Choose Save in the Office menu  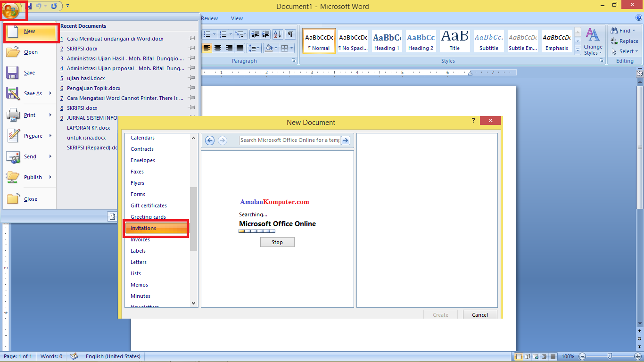(x=29, y=73)
